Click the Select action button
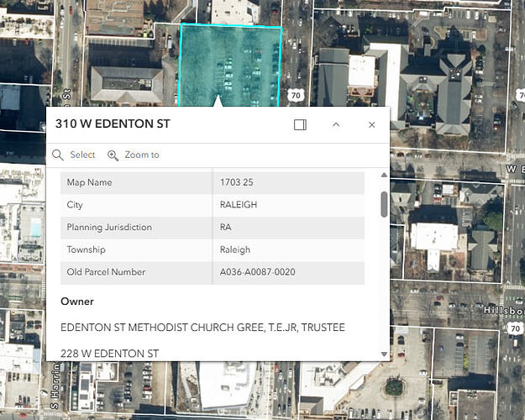The height and width of the screenshot is (420, 525). (74, 155)
